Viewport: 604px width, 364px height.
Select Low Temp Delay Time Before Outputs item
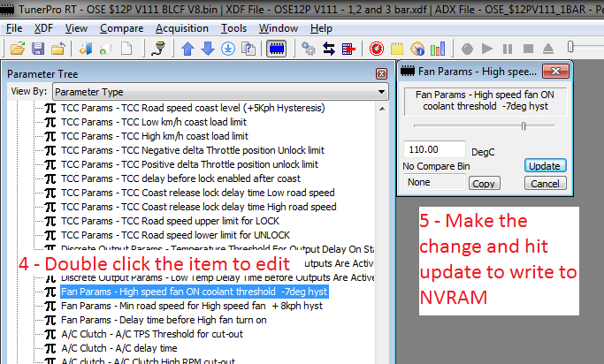click(x=218, y=277)
